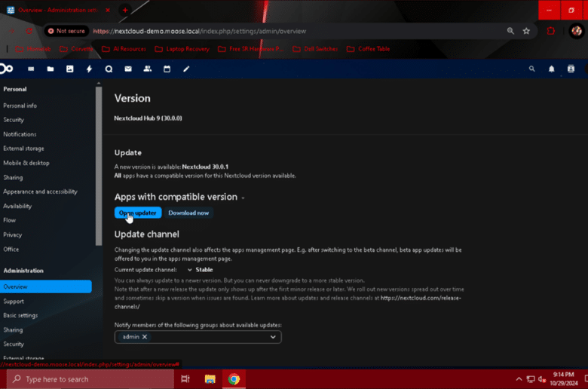This screenshot has height=389, width=588.
Task: Open the notifications bell
Action: [551, 69]
